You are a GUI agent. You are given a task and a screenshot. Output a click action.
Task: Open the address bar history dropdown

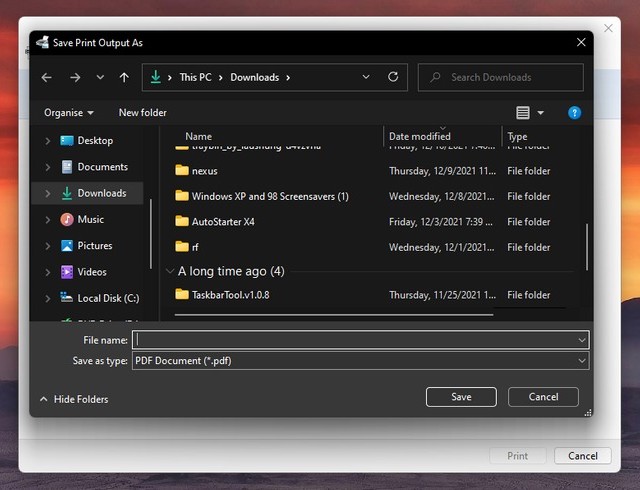[366, 77]
